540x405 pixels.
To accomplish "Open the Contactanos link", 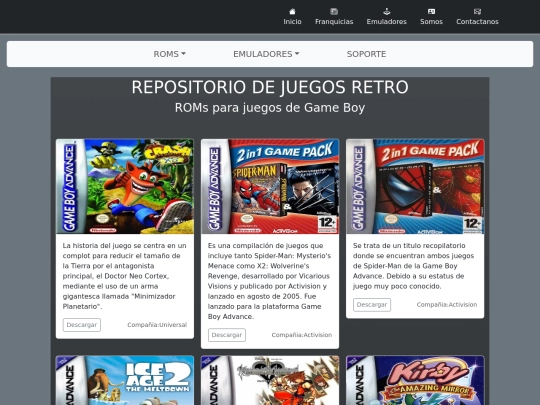I will [477, 22].
